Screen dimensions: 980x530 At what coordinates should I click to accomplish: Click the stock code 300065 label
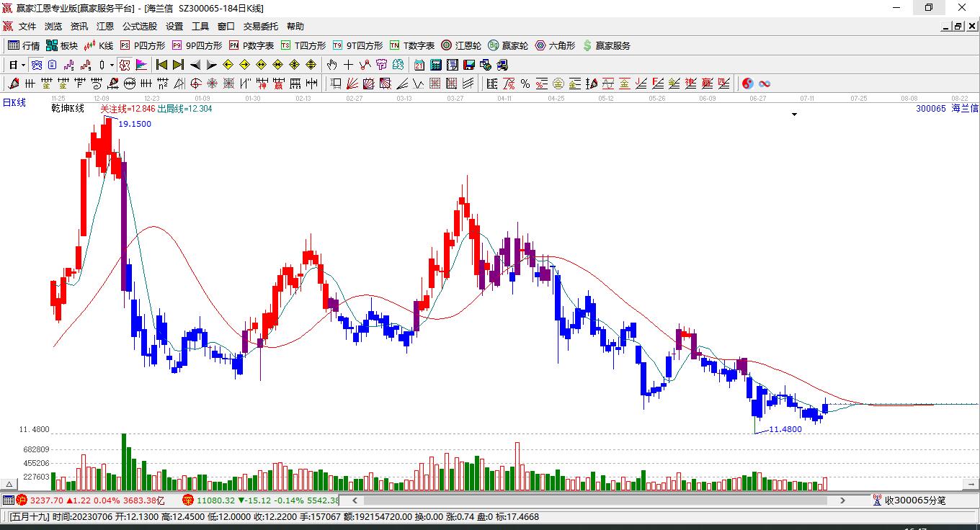tap(931, 109)
